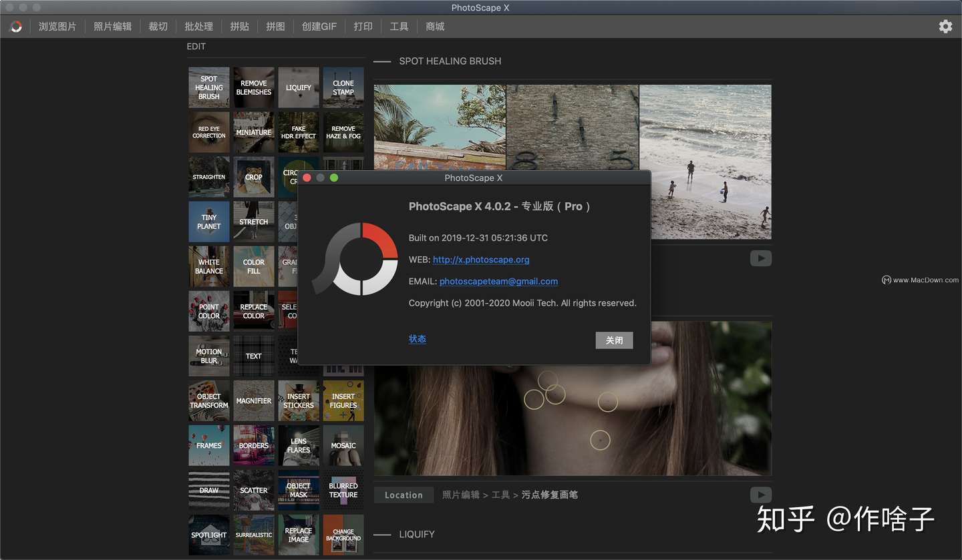Select the Draw tool
Screen dimensions: 962x560
tap(208, 489)
